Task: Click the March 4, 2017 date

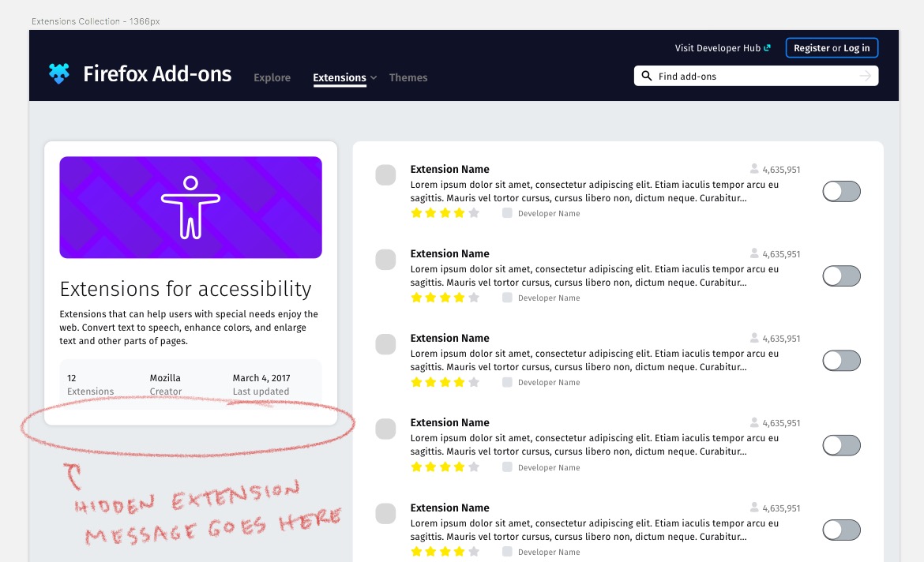Action: 261,378
